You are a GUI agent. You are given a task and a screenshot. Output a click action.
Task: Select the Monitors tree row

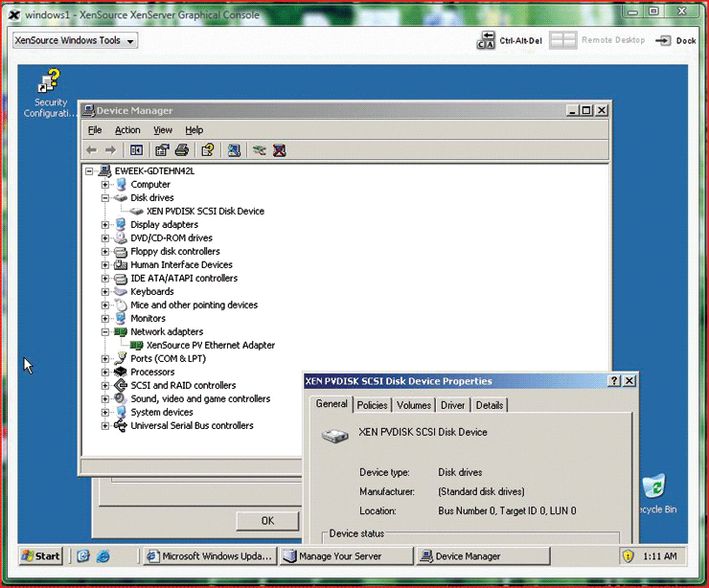tap(148, 319)
